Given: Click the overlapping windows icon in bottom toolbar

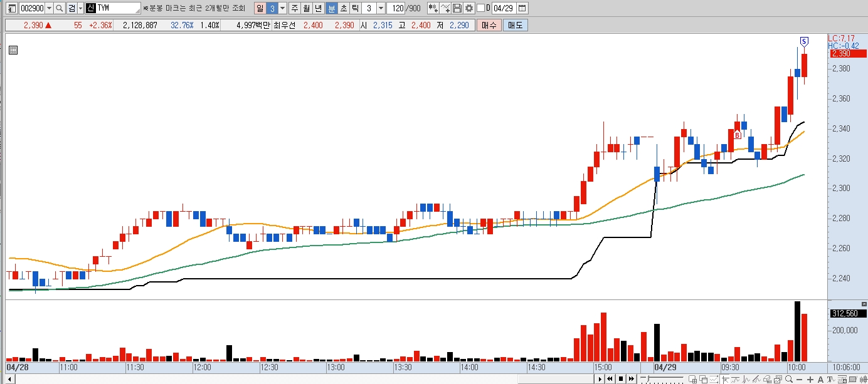Looking at the screenshot, I should point(704,378).
